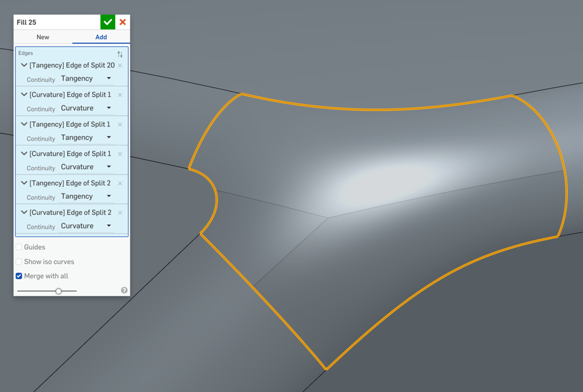Remove the [Tangency] Edge of Split 20 entry

[x=120, y=65]
